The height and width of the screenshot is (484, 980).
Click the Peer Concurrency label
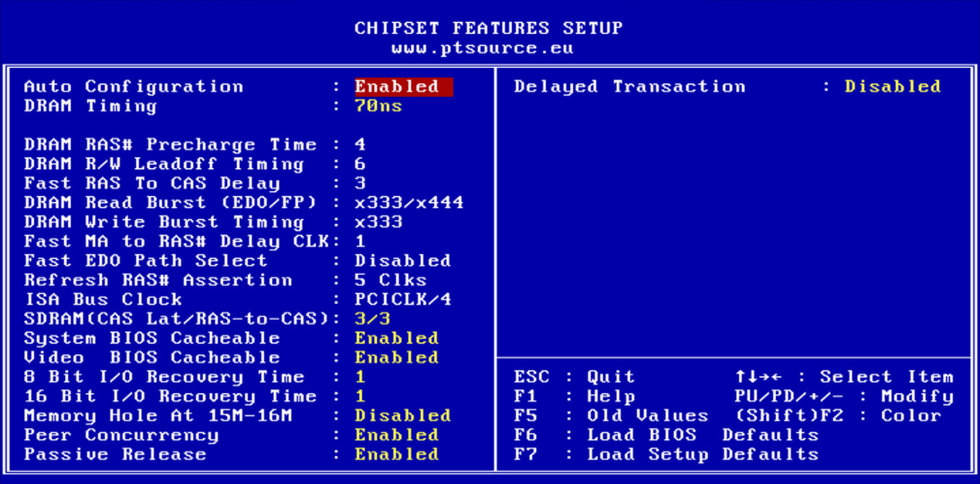tap(122, 435)
